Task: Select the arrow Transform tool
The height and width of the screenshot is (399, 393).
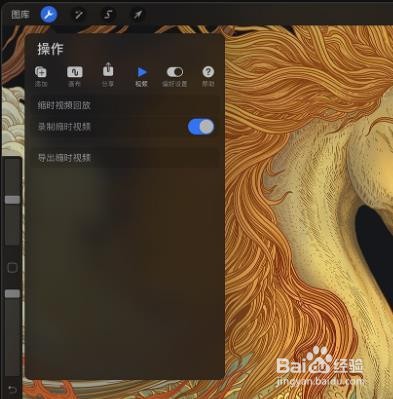Action: (137, 15)
